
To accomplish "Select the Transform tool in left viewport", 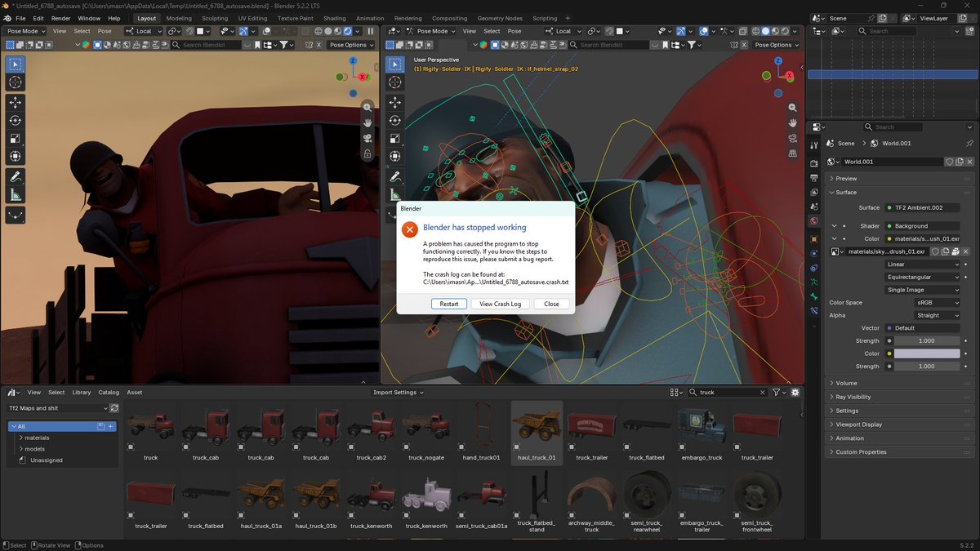I will point(16,156).
